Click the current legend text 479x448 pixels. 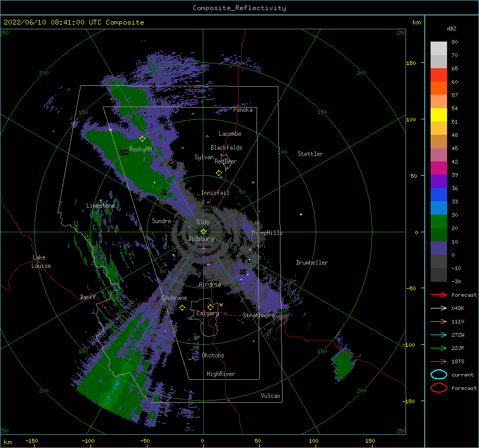pos(463,374)
